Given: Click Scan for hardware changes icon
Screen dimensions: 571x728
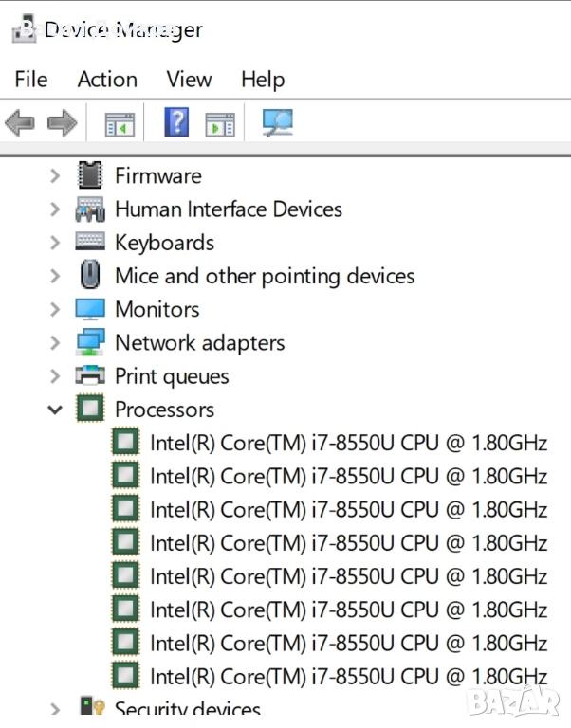Looking at the screenshot, I should click(277, 122).
